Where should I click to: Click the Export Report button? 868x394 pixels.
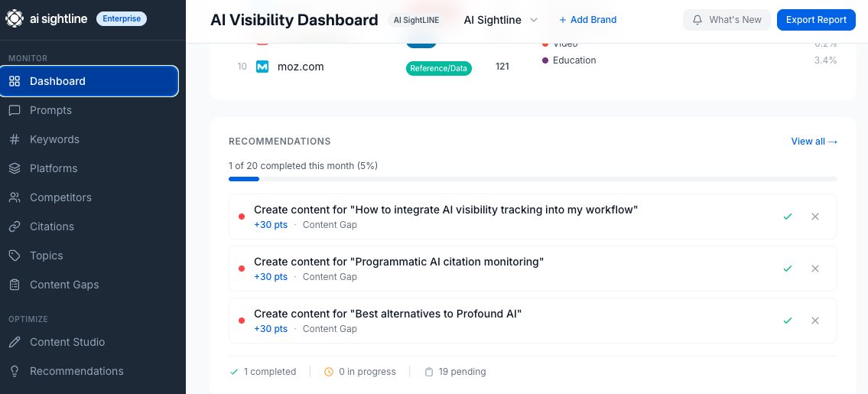pyautogui.click(x=815, y=20)
